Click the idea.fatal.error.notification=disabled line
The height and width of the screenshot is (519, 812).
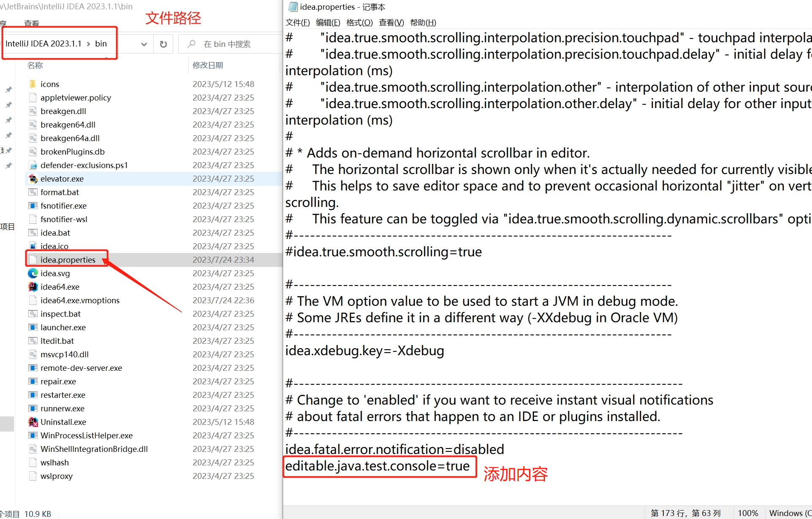click(395, 449)
